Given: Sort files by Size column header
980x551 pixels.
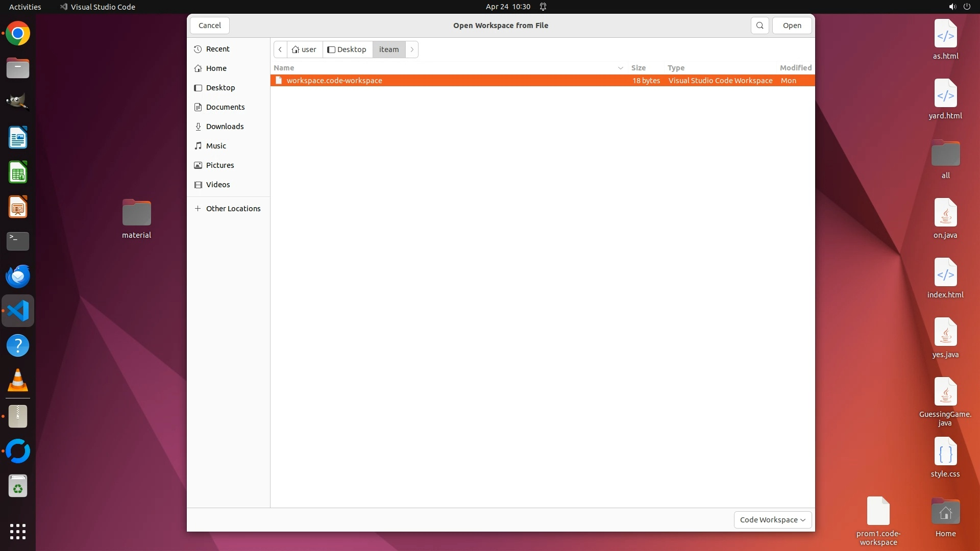Looking at the screenshot, I should [x=638, y=68].
